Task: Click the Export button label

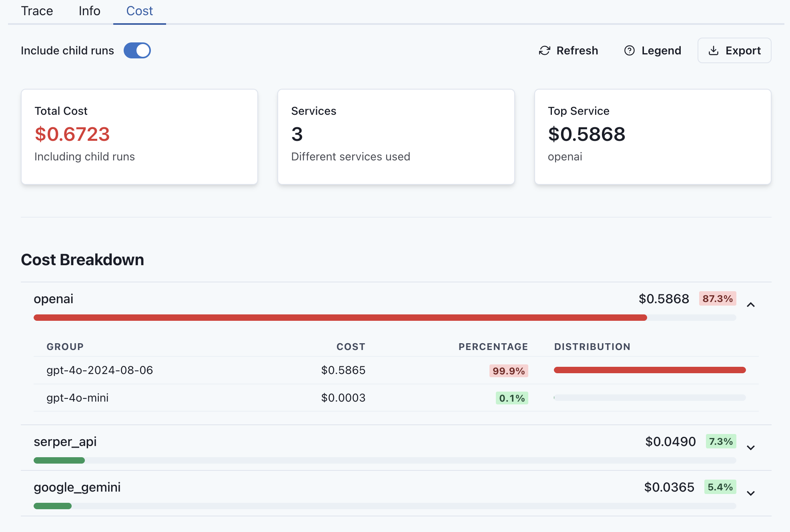Action: [x=743, y=50]
